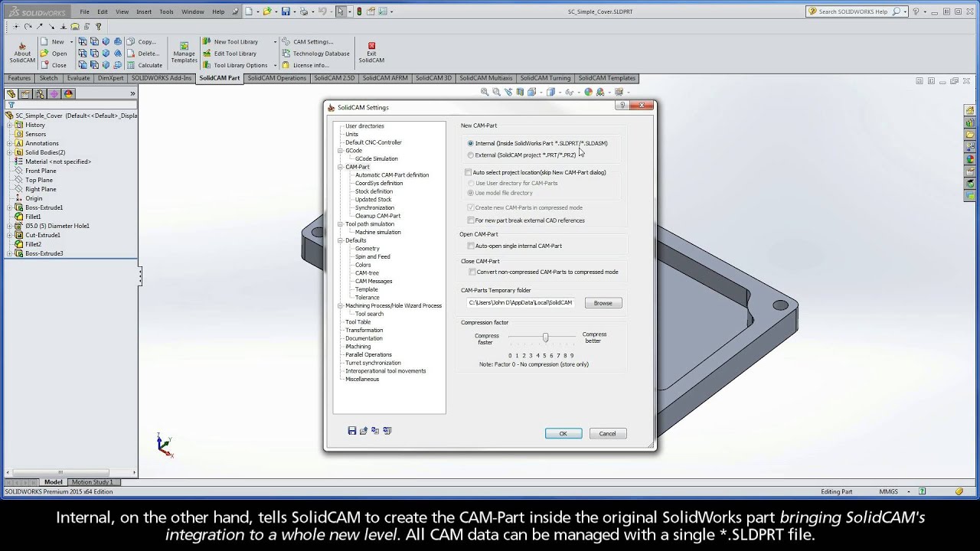Click the CAM-Parts Temporary folder path field
Screen dimensions: 980x551
(x=521, y=303)
